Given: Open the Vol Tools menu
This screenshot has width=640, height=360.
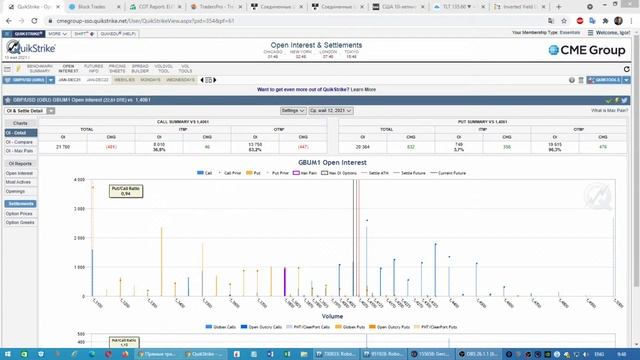Looking at the screenshot, I should click(x=185, y=69).
